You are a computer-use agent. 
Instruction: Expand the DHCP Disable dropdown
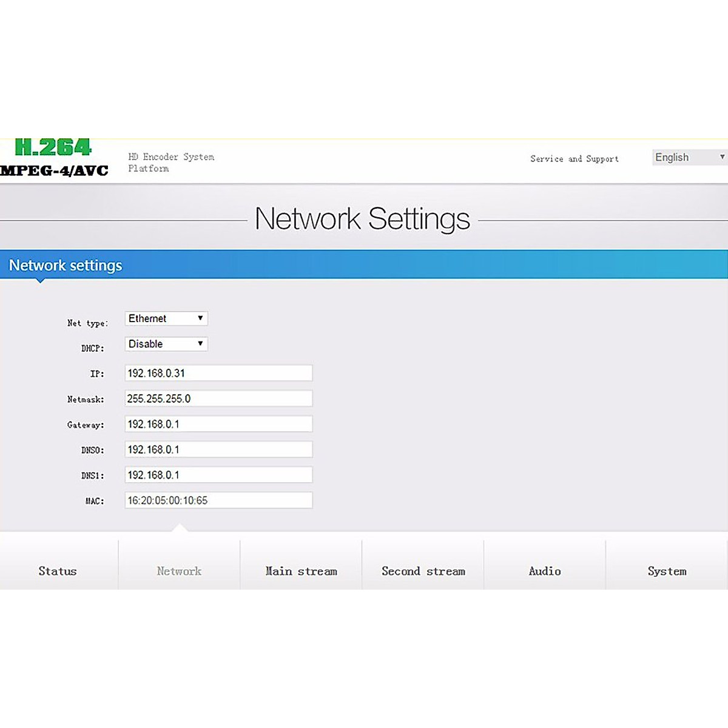[166, 344]
